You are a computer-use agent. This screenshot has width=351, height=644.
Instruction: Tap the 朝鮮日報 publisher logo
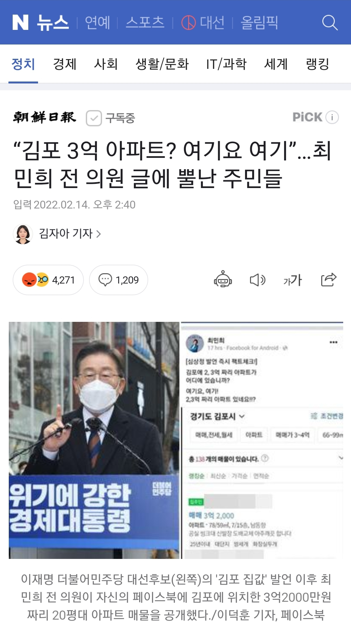tap(45, 118)
